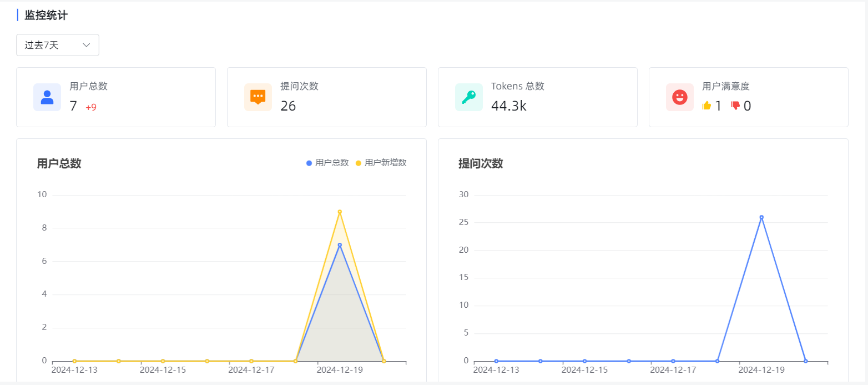The height and width of the screenshot is (385, 868).
Task: Click 2024-12-19 on the 提问次数 chart axis
Action: pyautogui.click(x=761, y=369)
